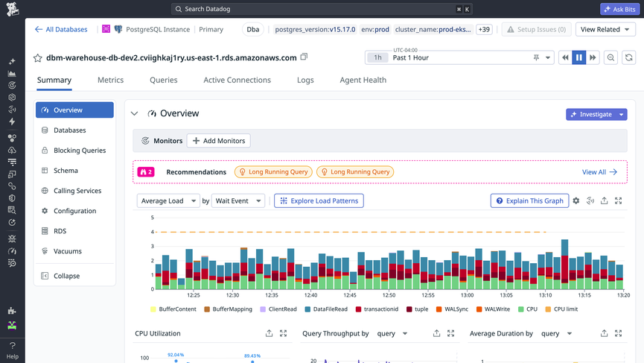
Task: Click the Search Datadog field
Action: pyautogui.click(x=322, y=9)
